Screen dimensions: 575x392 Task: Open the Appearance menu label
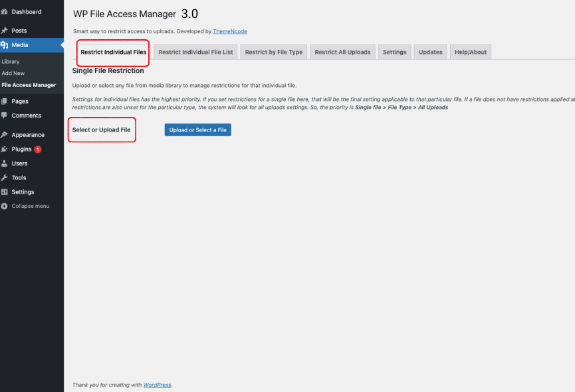click(x=28, y=135)
